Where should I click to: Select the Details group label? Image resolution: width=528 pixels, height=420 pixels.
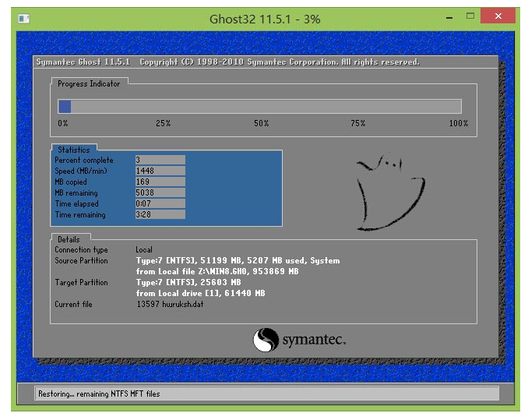click(x=69, y=239)
